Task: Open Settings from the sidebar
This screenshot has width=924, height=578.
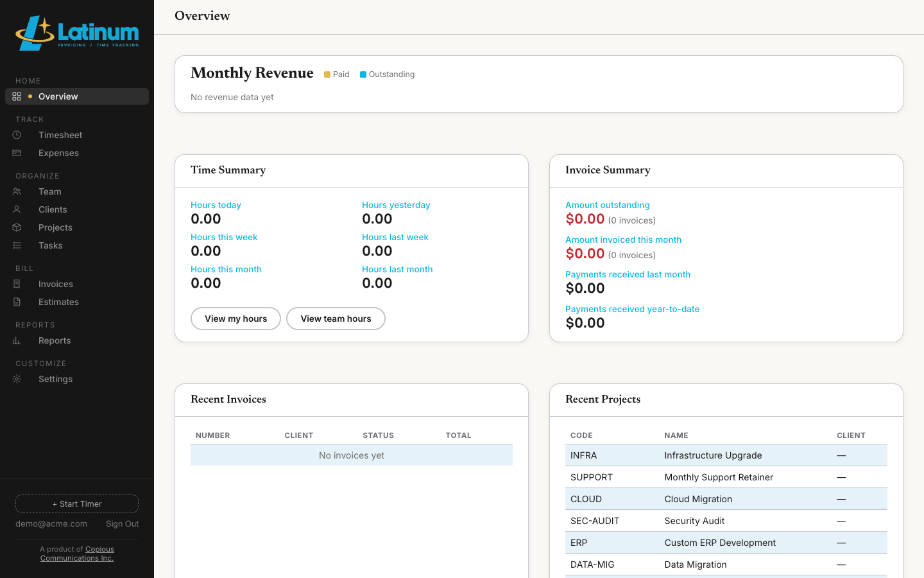Action: pyautogui.click(x=77, y=379)
